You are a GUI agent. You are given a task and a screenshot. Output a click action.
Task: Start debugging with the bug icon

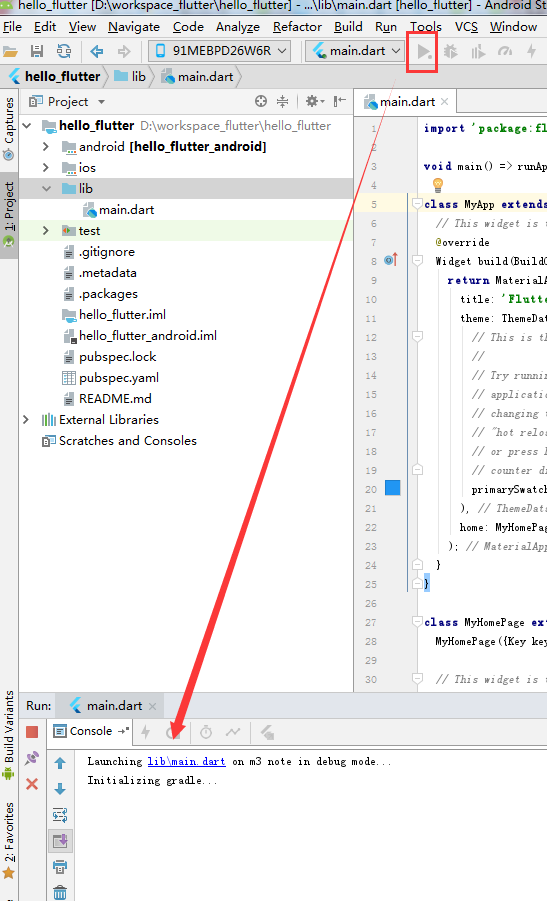[450, 52]
